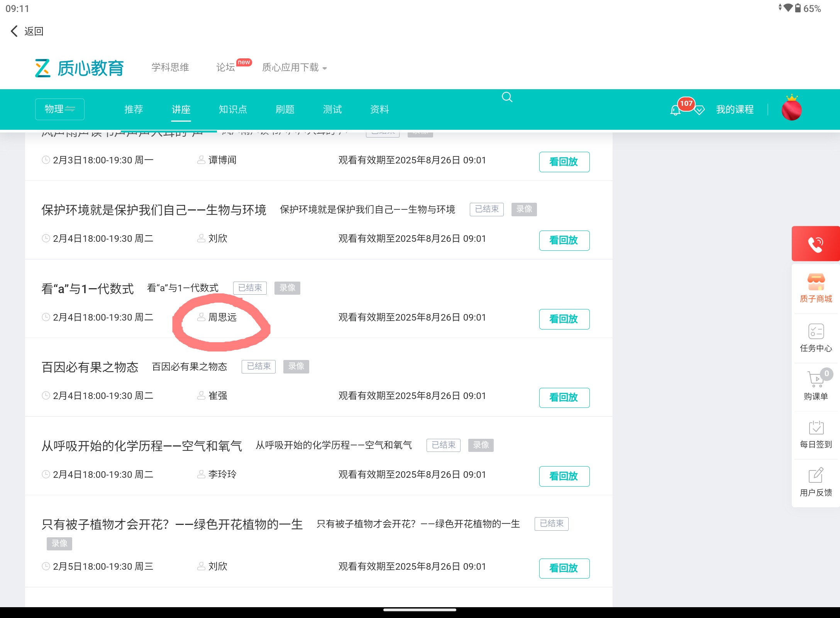
Task: Click 看回放 for 绿色开花植物 lecture
Action: pyautogui.click(x=564, y=568)
